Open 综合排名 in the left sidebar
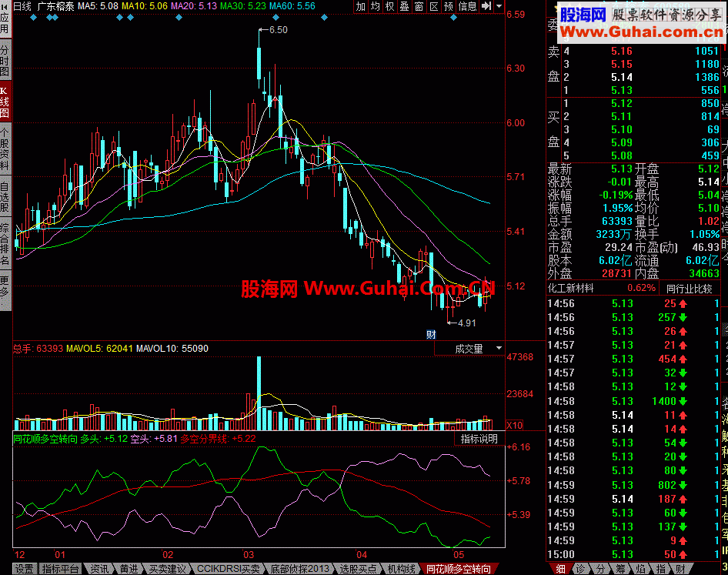The image size is (728, 575). coord(5,244)
